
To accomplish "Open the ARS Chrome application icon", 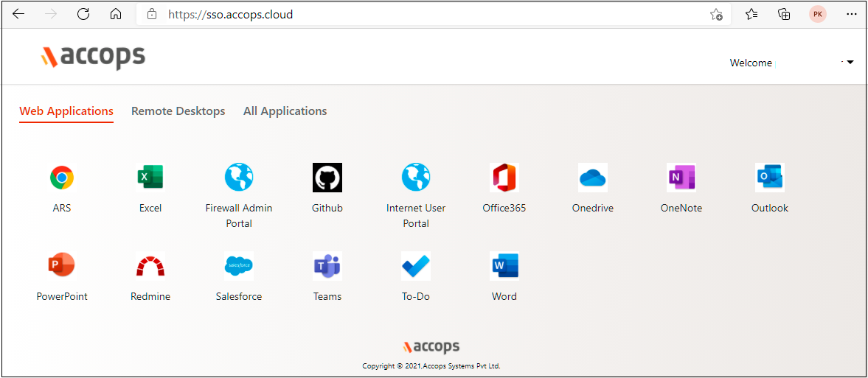I will [x=62, y=178].
